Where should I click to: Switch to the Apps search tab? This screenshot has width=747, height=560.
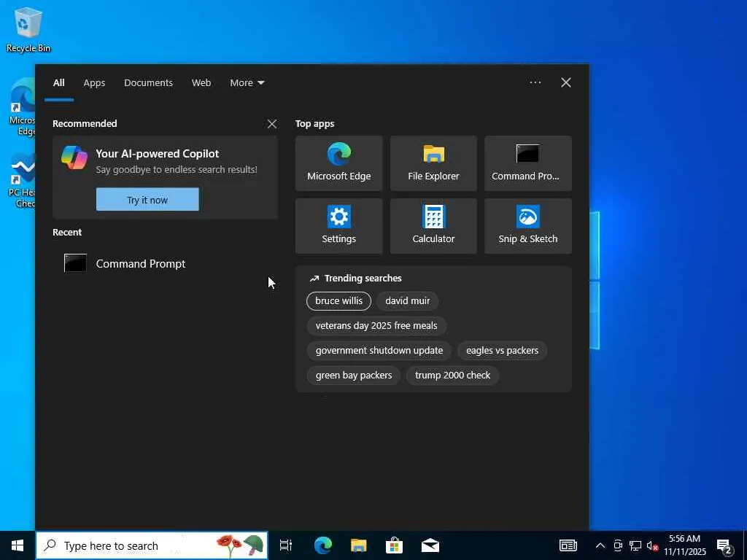[x=94, y=83]
